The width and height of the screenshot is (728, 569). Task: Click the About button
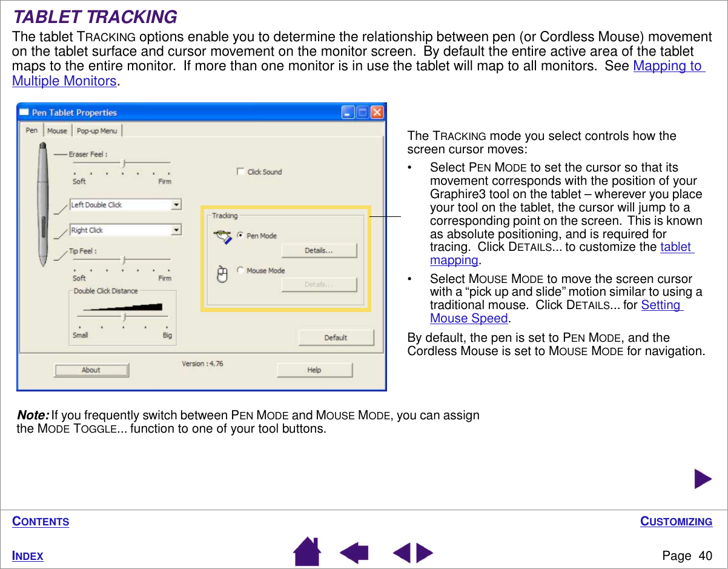pos(91,370)
